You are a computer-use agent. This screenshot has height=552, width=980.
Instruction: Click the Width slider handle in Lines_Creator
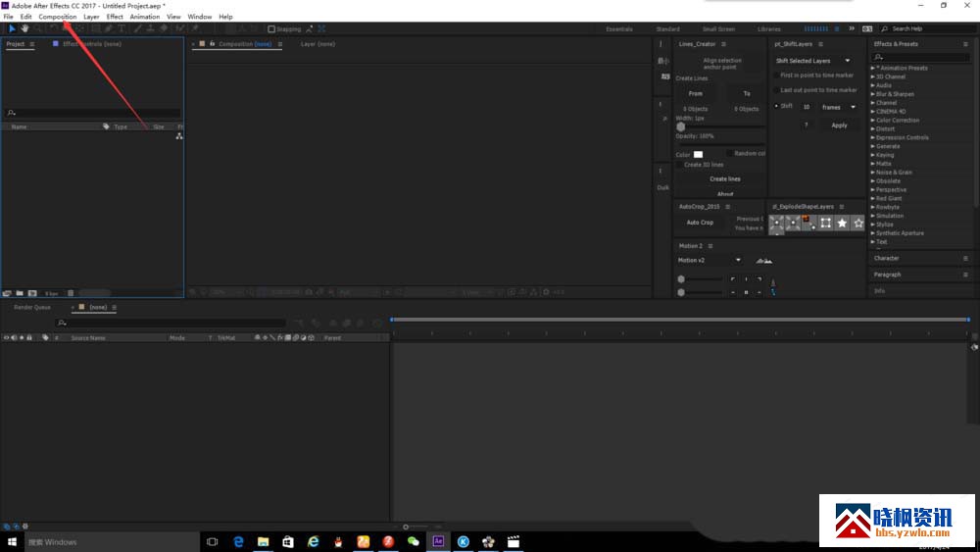(x=681, y=126)
